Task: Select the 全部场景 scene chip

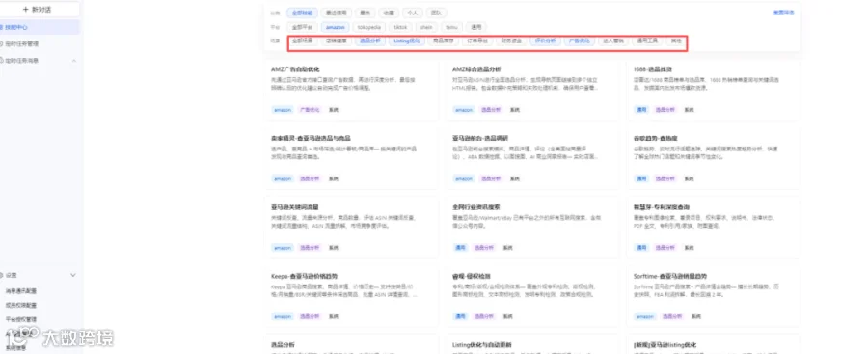Action: 302,41
